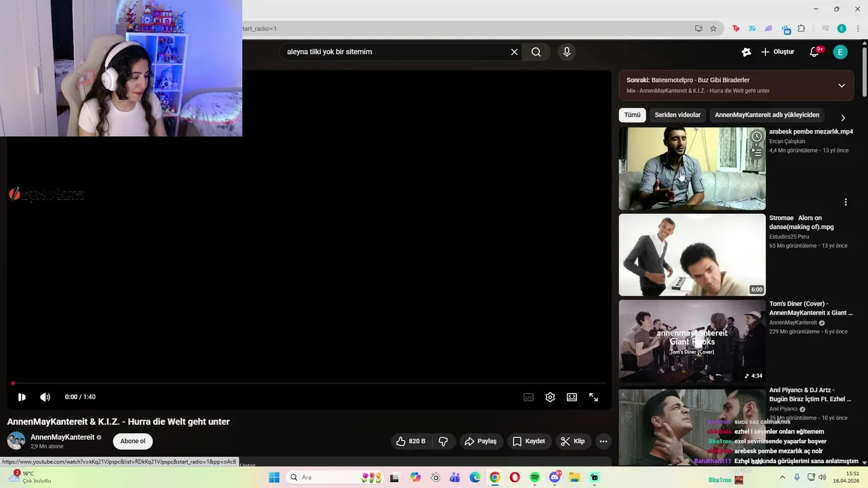Click Stromae Alors on danse title
Viewport: 868px width, 488px height.
tap(802, 222)
